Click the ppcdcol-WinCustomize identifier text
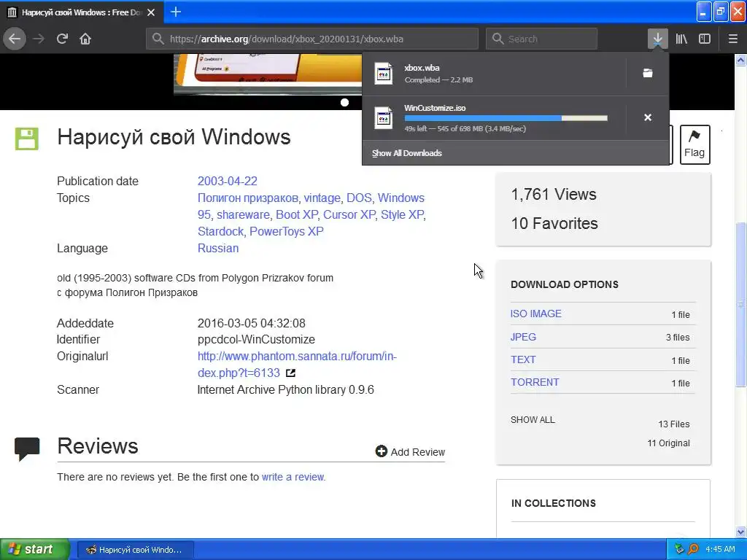 click(256, 340)
